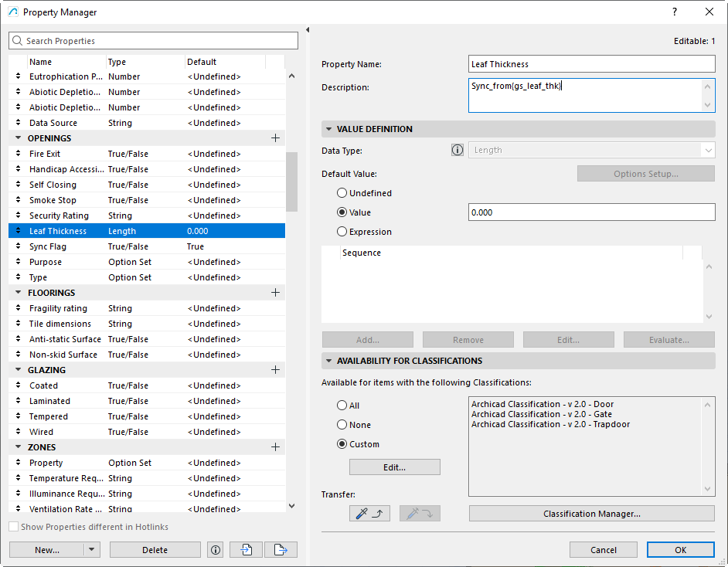The height and width of the screenshot is (567, 728).
Task: Collapse the VALUE DEFINITION section
Action: (328, 129)
